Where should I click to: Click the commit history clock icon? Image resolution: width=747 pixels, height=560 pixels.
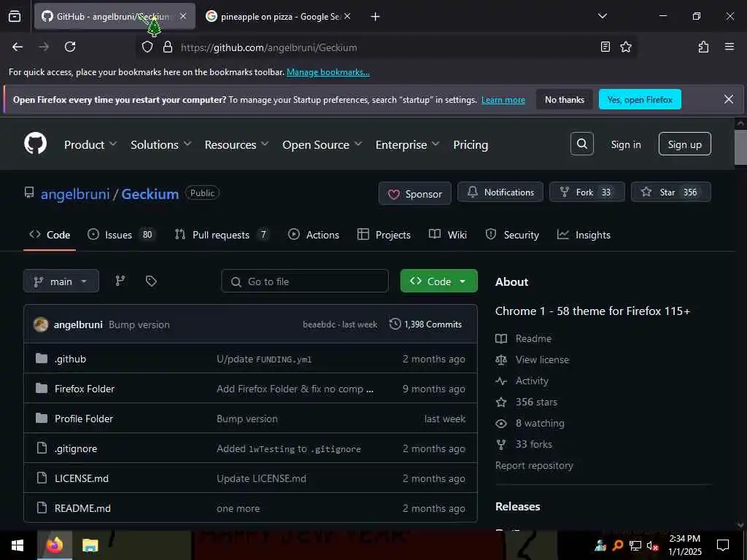click(x=395, y=324)
